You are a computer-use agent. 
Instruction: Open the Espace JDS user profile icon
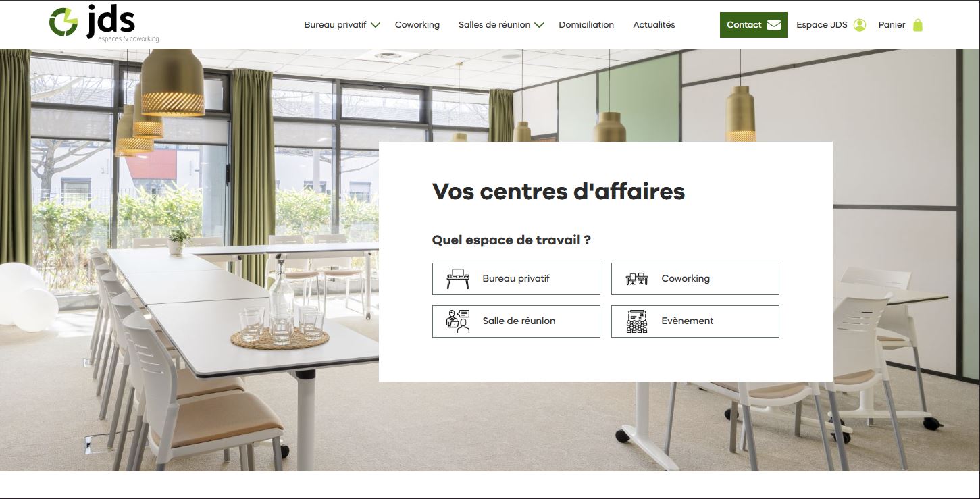click(860, 25)
